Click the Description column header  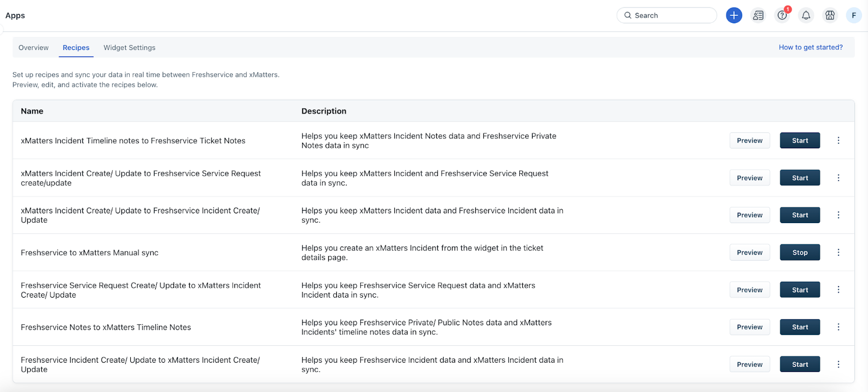[324, 111]
